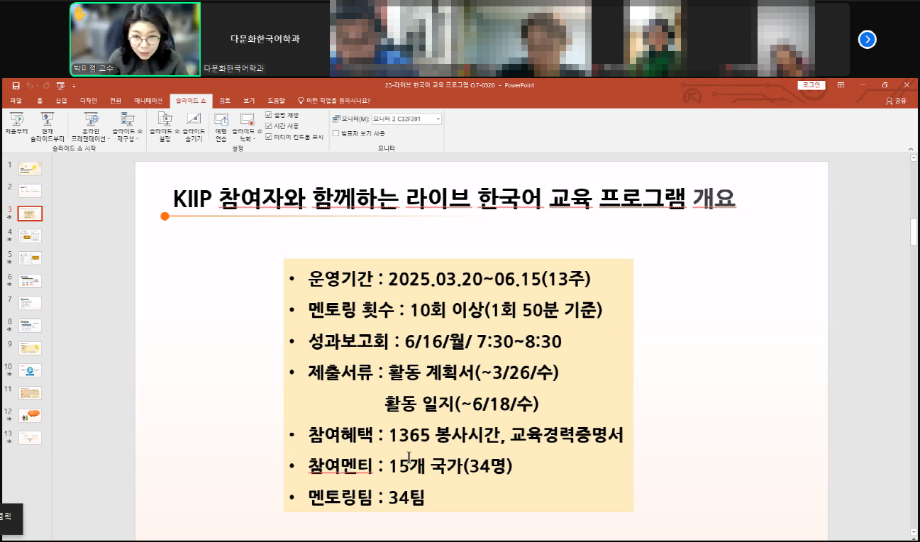Viewport: 920px width, 542px height.
Task: Select slide 1 thumbnail
Action: [30, 169]
